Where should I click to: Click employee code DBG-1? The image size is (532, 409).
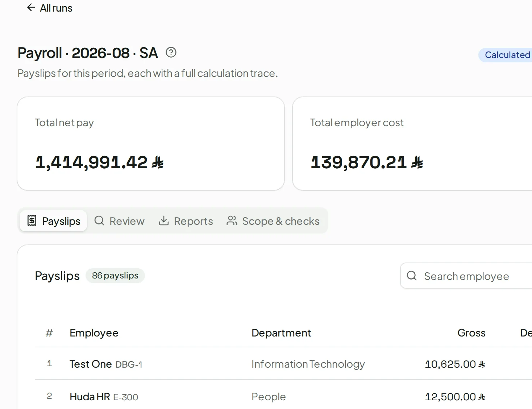(129, 364)
